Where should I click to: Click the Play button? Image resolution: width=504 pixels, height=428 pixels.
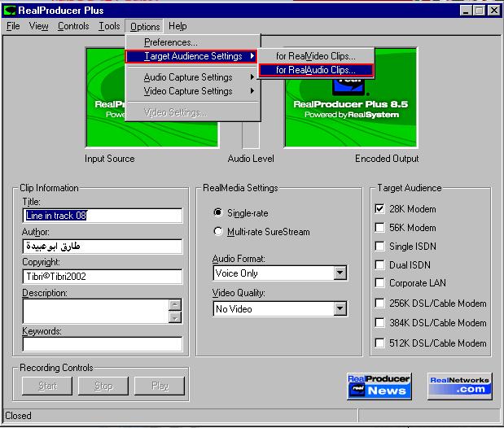pyautogui.click(x=160, y=386)
